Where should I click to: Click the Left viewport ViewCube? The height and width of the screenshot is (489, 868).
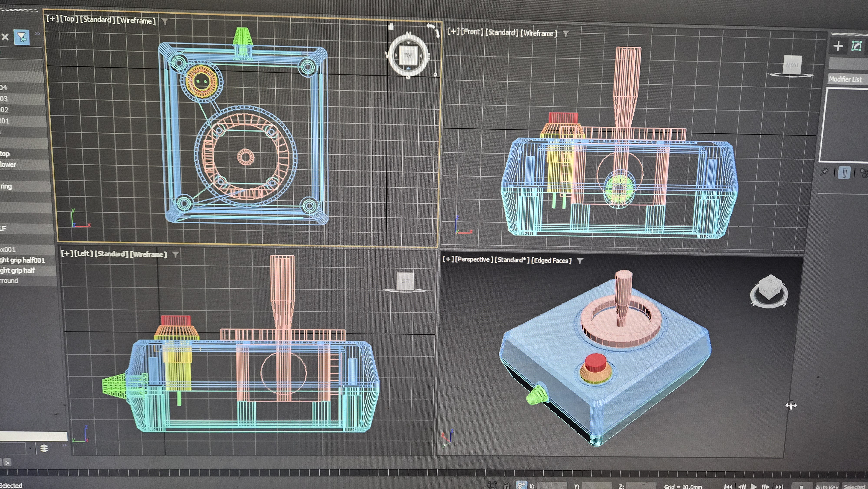(405, 281)
